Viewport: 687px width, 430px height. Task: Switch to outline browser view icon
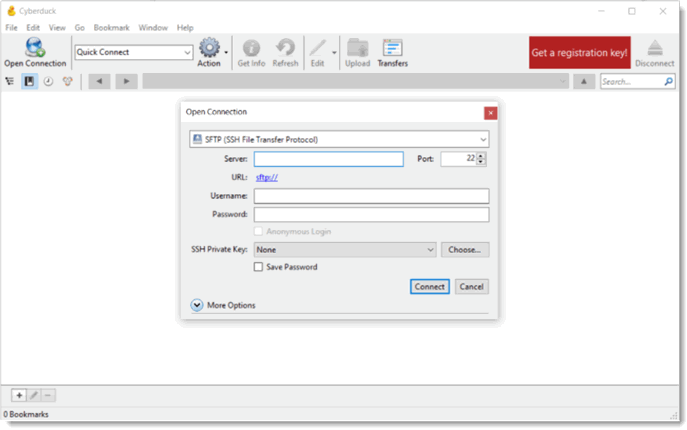pyautogui.click(x=10, y=81)
